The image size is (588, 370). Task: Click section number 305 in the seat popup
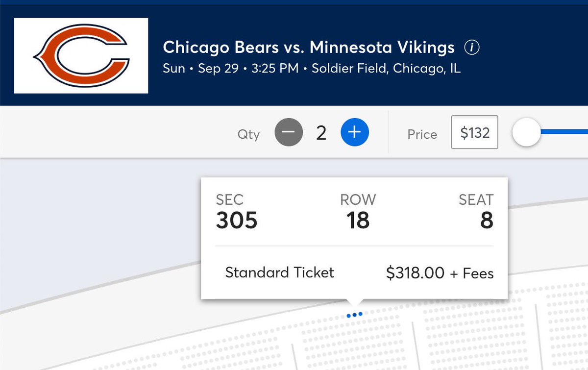tap(237, 221)
